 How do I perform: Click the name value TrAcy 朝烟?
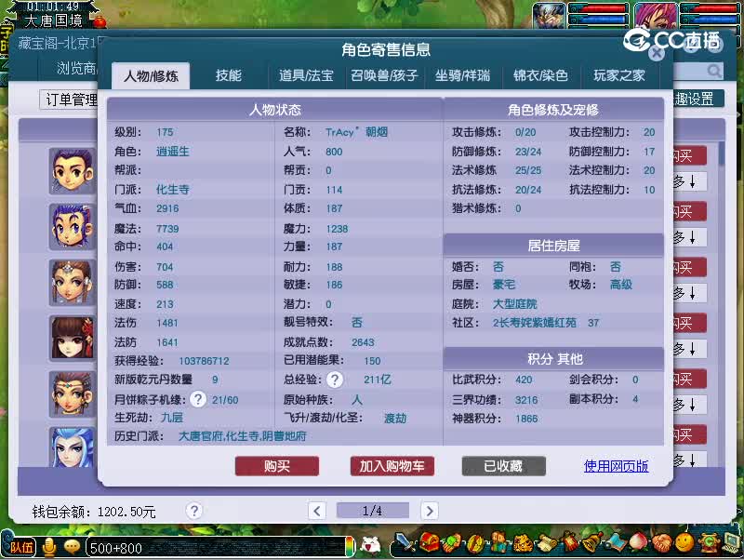tap(356, 132)
